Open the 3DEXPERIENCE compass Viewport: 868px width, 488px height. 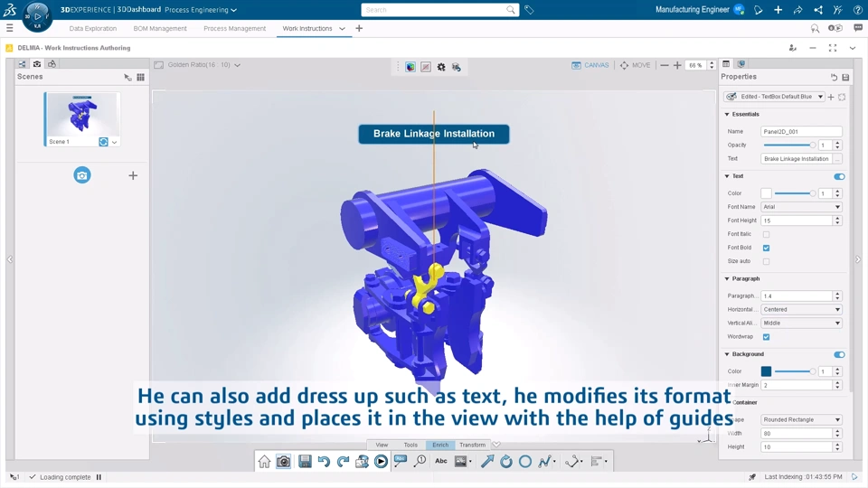click(37, 16)
